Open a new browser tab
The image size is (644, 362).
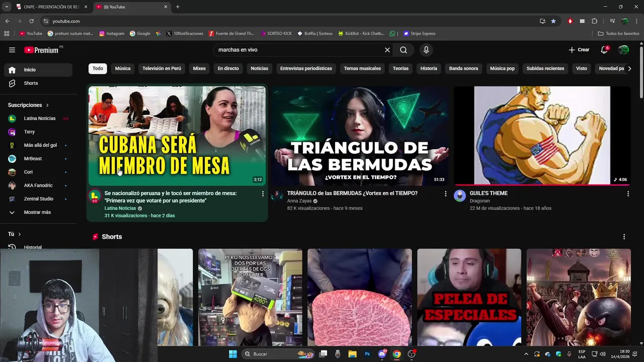pyautogui.click(x=178, y=7)
